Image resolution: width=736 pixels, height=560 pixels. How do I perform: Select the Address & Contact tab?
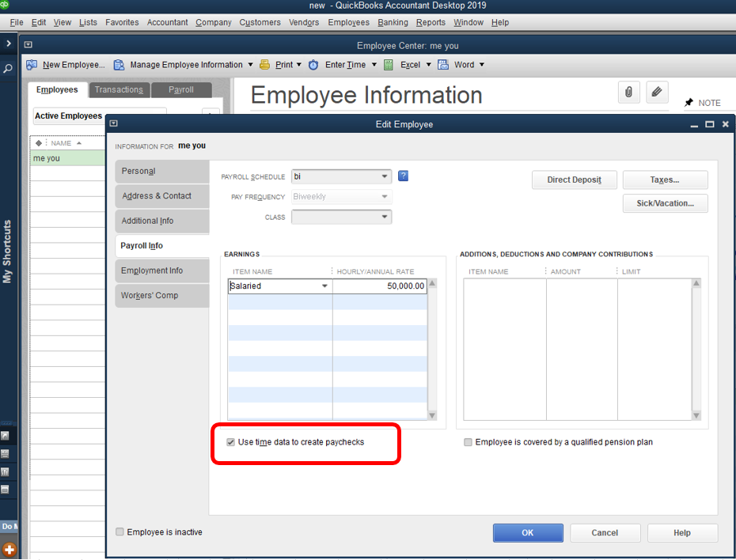click(x=162, y=196)
